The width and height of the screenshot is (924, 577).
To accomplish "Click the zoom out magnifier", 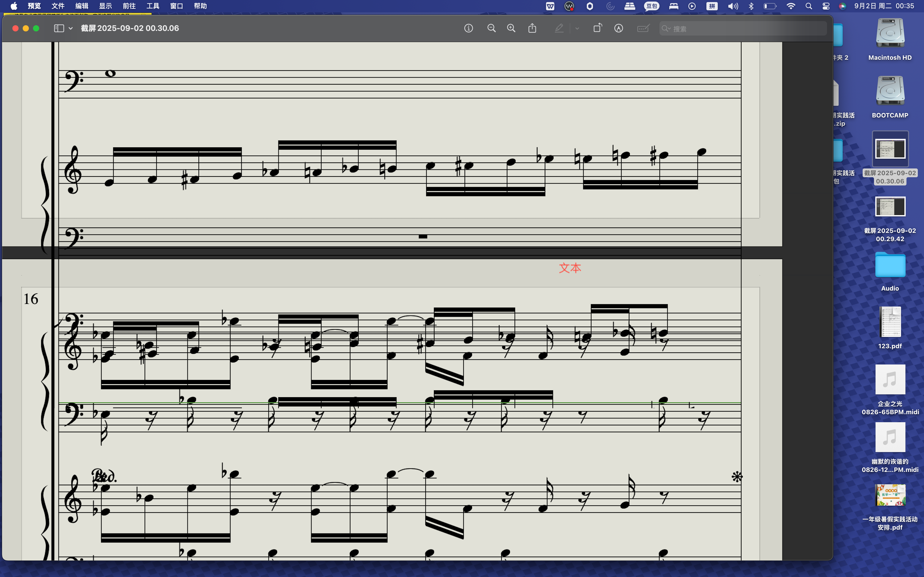I will tap(491, 28).
